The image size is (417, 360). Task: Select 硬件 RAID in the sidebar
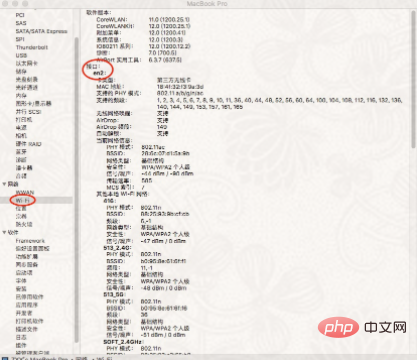28,144
